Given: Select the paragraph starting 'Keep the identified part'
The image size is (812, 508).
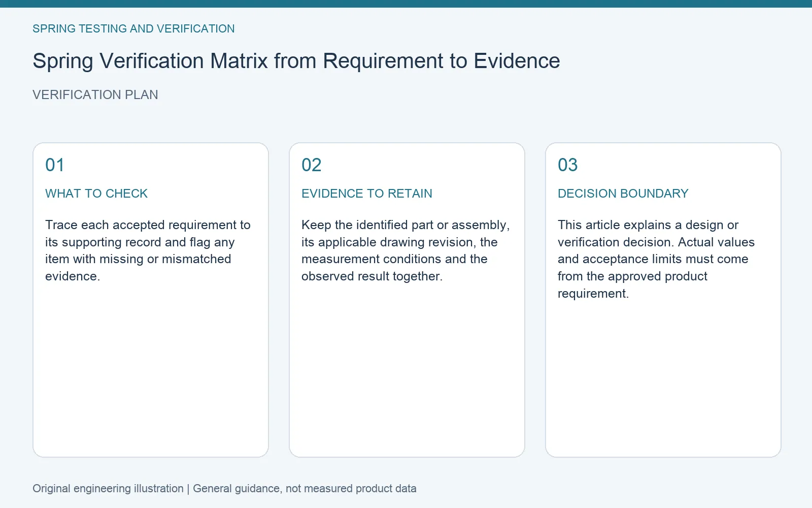Looking at the screenshot, I should 405,250.
